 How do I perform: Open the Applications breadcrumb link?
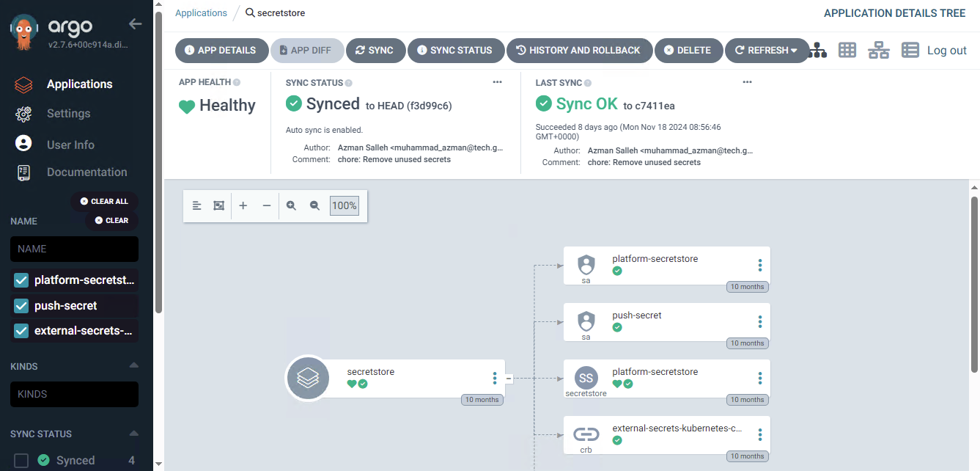click(x=200, y=12)
